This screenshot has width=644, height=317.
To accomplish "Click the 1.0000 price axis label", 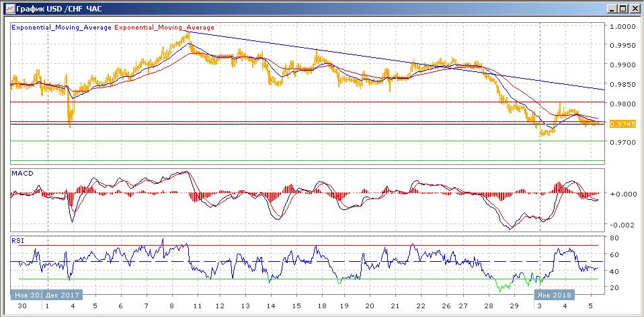I will (620, 27).
